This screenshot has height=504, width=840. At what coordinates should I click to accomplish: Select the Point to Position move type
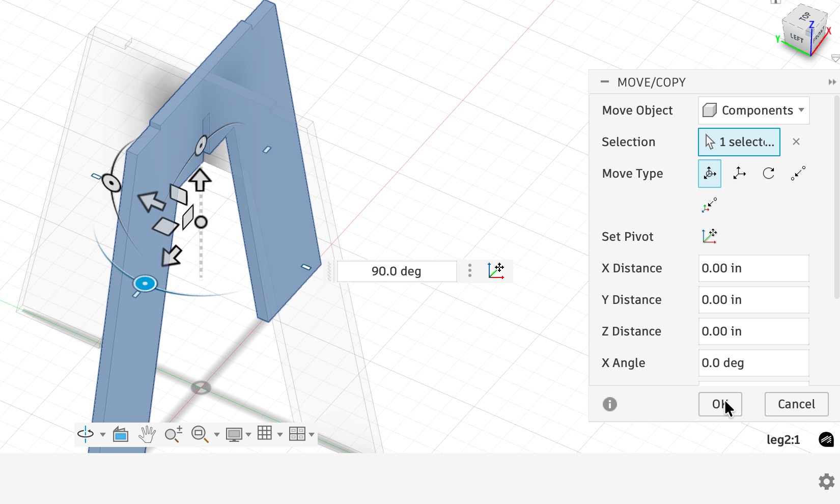(710, 205)
